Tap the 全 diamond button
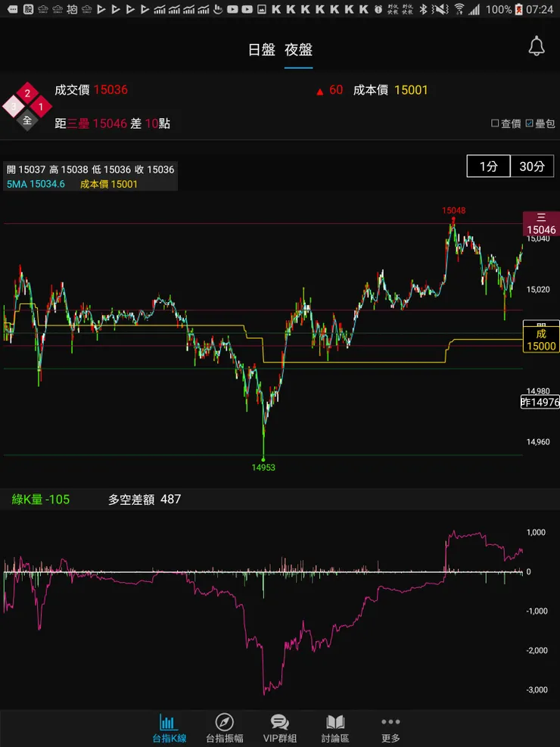Screen dimensions: 560x747 point(27,120)
